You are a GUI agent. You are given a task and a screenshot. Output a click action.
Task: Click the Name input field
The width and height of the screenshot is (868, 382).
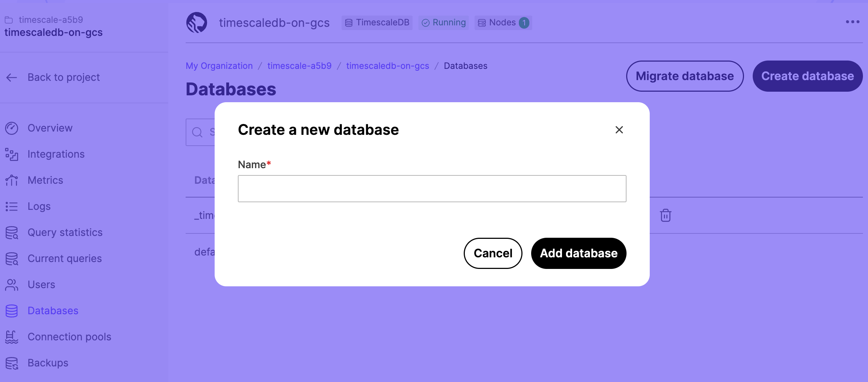tap(432, 188)
